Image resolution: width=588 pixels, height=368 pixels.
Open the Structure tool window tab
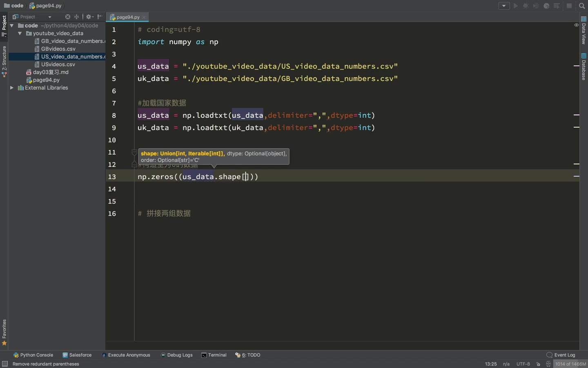[4, 61]
